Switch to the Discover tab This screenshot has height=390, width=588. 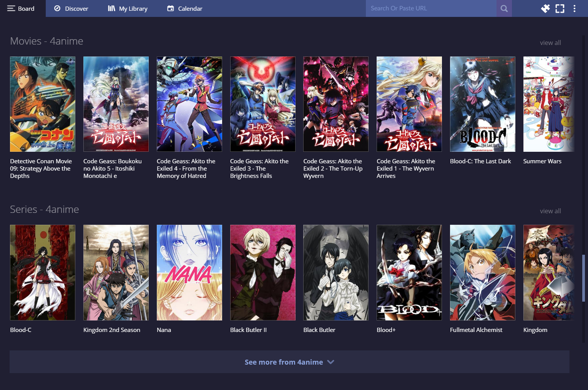pyautogui.click(x=71, y=8)
